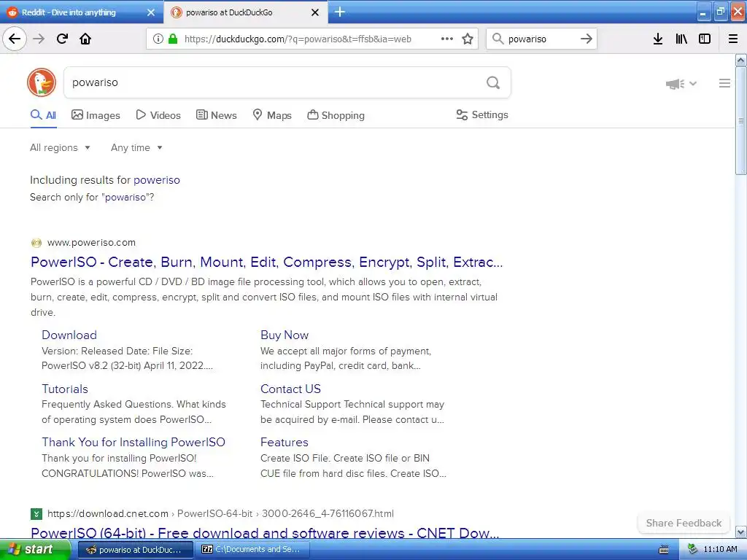This screenshot has height=560, width=747.
Task: Click the PowerISO site favicon
Action: pos(36,243)
